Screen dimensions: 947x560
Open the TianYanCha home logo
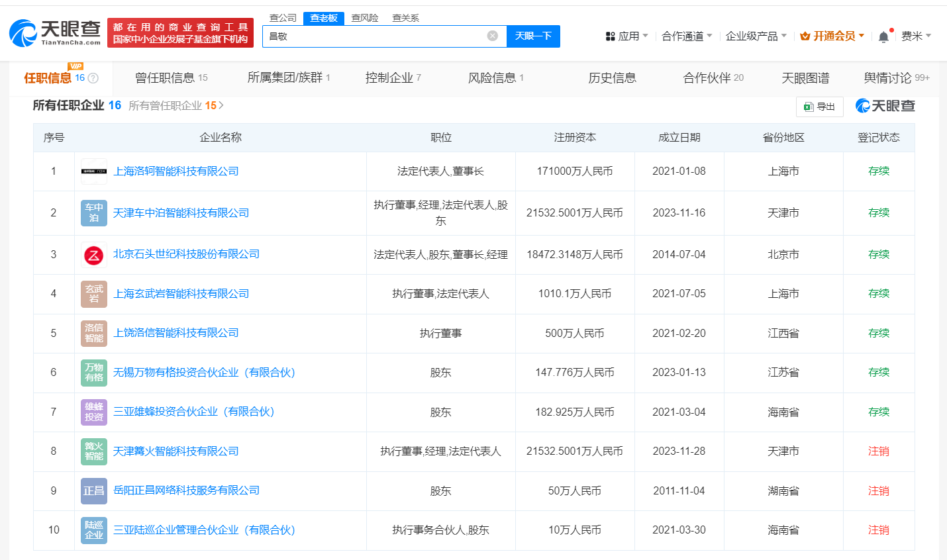[x=55, y=32]
